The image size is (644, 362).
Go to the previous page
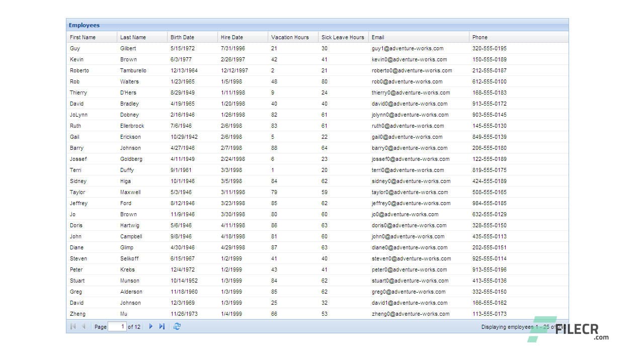tap(84, 326)
